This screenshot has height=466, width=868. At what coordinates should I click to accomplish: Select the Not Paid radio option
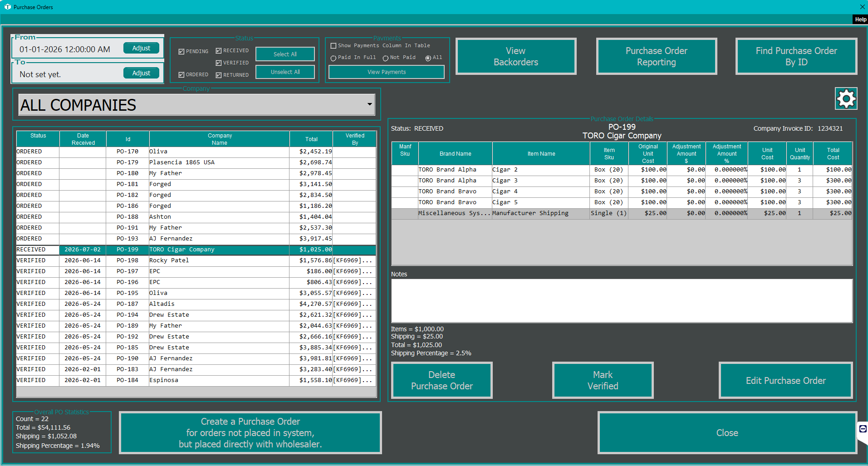point(385,58)
